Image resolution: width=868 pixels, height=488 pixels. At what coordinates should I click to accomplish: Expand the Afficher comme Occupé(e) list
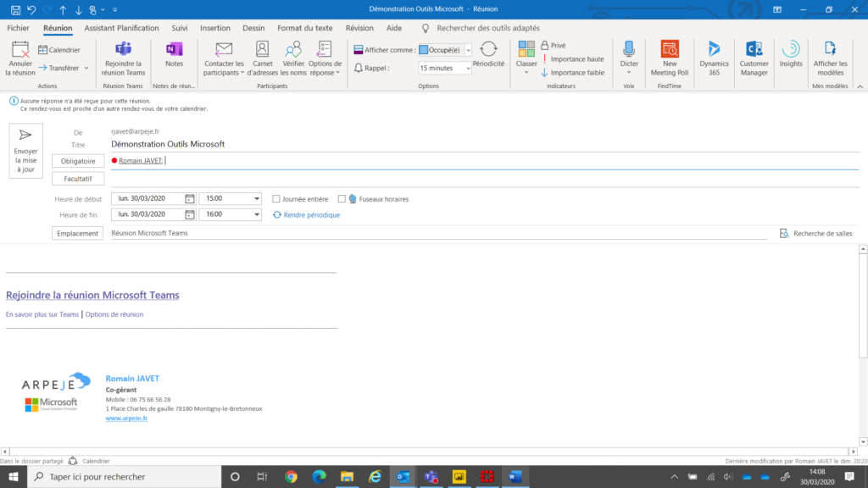[x=469, y=48]
